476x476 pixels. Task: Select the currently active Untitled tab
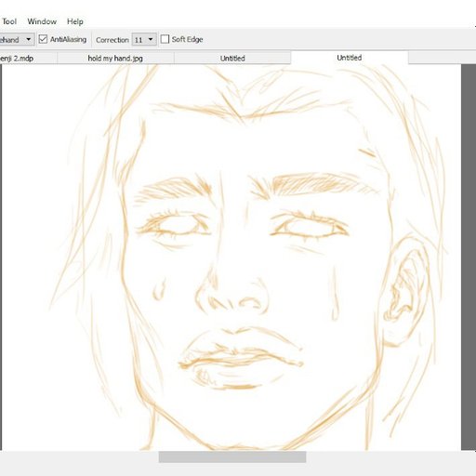[x=350, y=58]
